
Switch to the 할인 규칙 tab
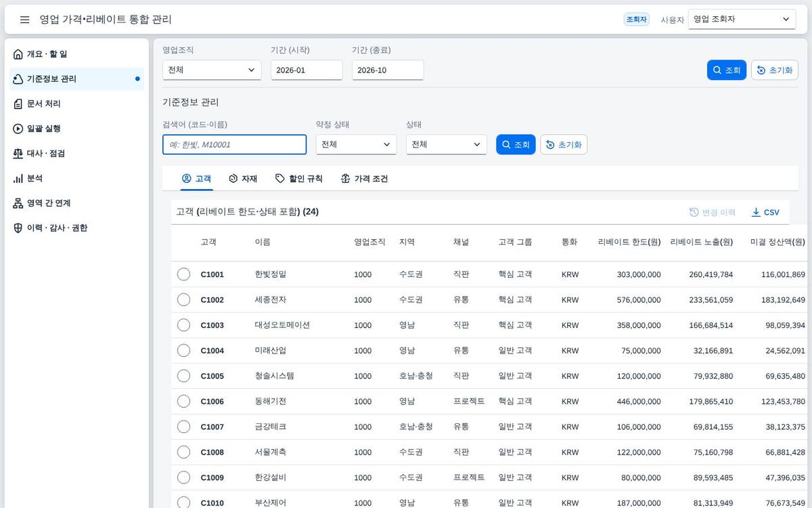tap(299, 179)
